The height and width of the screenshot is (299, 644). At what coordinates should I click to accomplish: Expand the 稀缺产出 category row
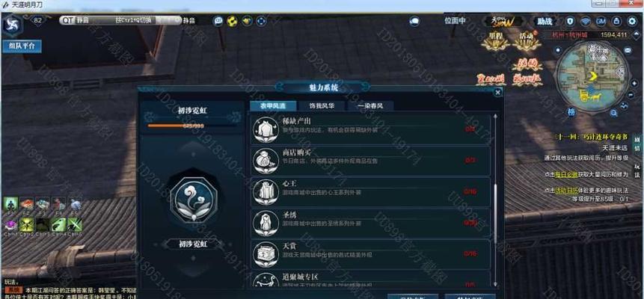pos(370,129)
